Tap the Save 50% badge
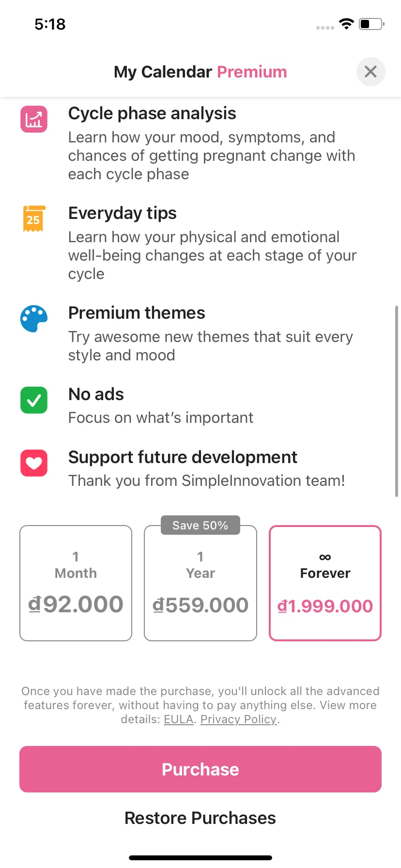Screen dimensions: 401x868 point(200,525)
